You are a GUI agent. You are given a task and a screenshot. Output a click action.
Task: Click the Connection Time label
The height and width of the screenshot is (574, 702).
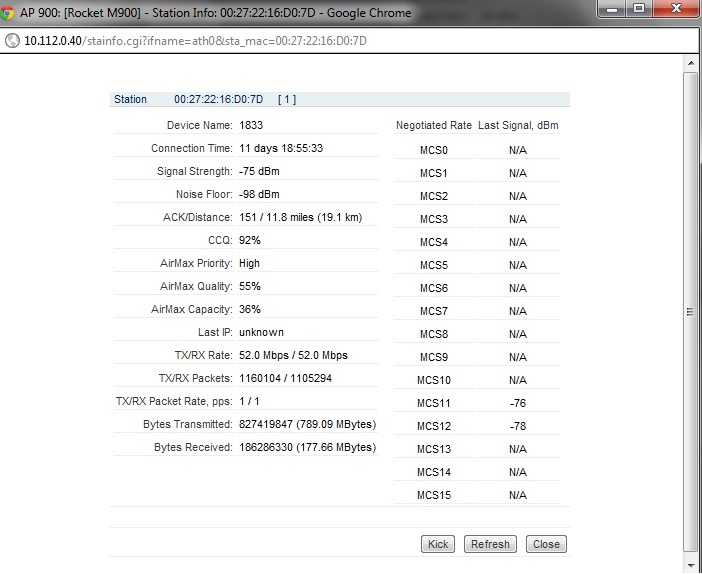tap(192, 148)
